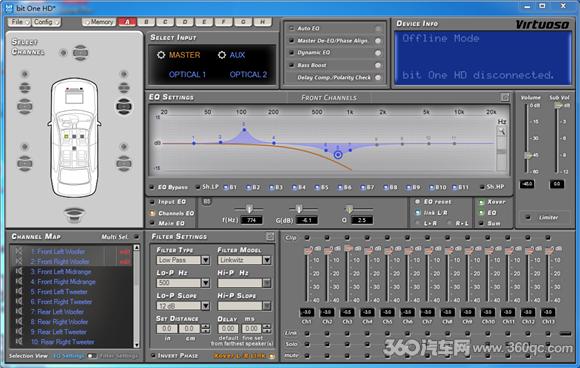Select the front left tweeter icon
The image size is (580, 368).
[25, 74]
